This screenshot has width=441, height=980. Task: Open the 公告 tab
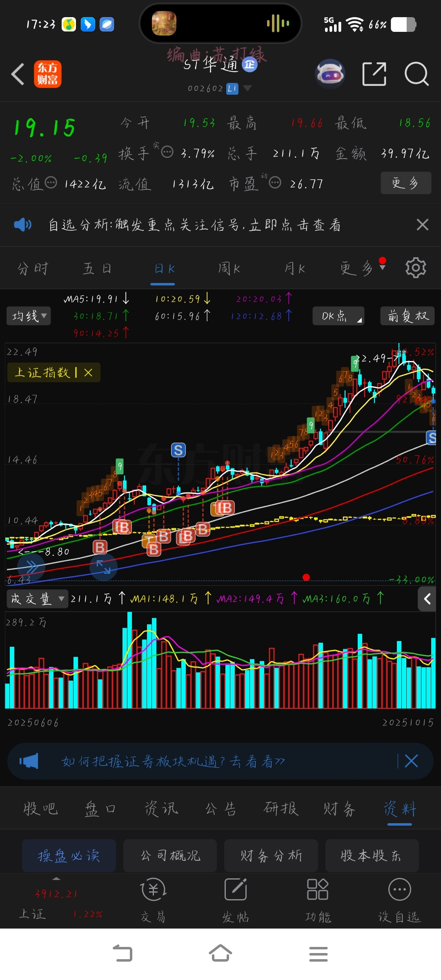pyautogui.click(x=220, y=808)
